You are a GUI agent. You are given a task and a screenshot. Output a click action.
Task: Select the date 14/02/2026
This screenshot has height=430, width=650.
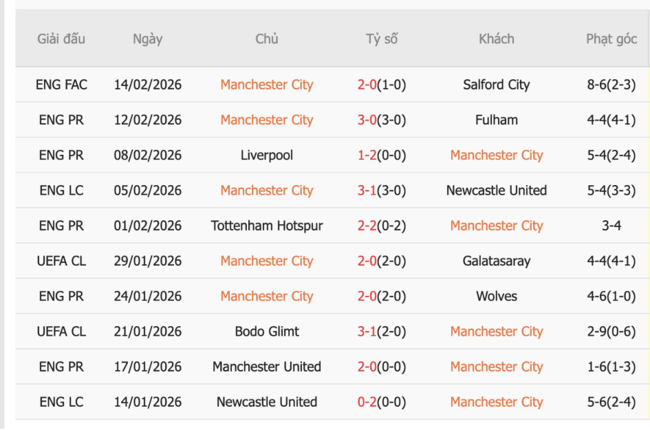[x=147, y=85]
